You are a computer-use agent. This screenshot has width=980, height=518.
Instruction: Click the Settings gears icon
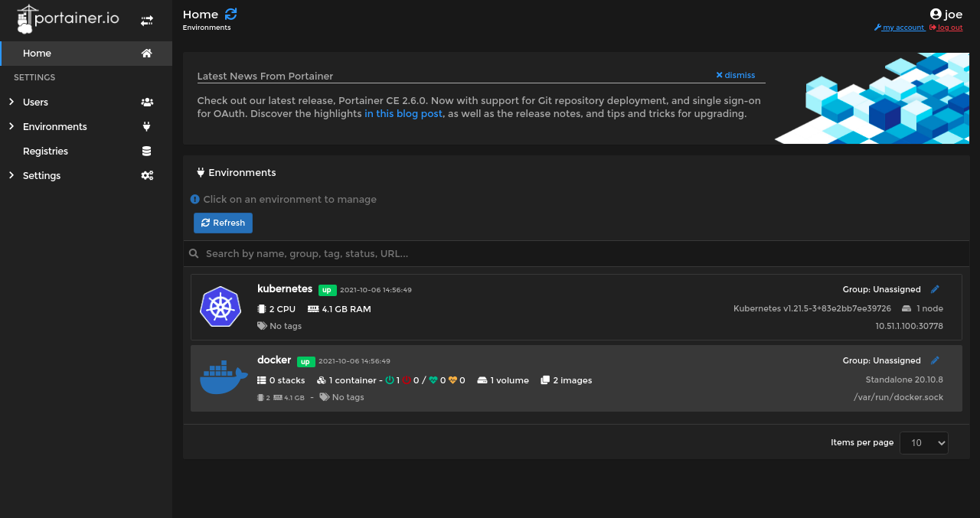coord(147,176)
